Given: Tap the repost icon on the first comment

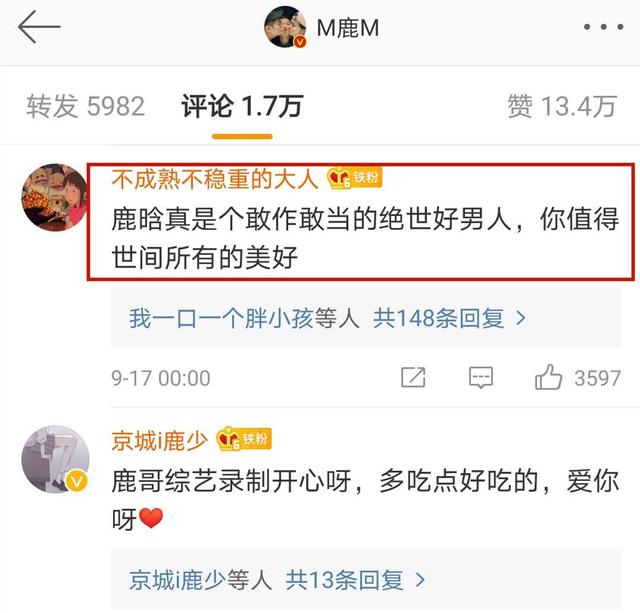Looking at the screenshot, I should pyautogui.click(x=413, y=377).
